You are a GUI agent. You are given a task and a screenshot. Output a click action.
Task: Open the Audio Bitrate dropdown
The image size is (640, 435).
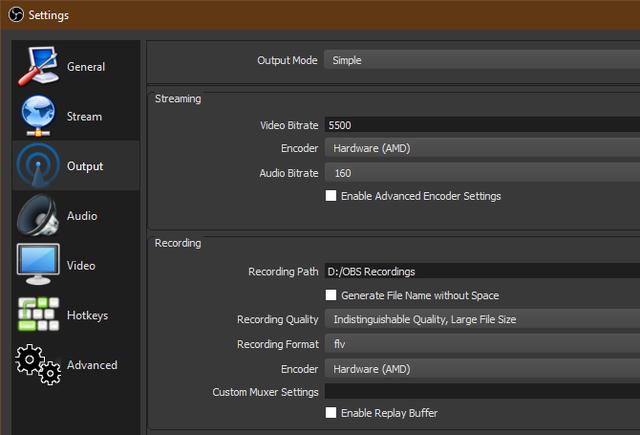tap(482, 173)
